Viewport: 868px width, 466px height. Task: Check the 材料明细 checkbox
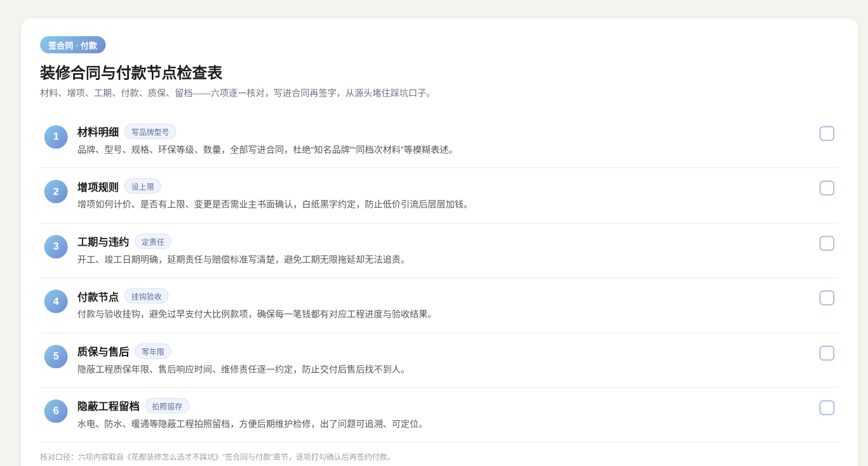tap(827, 133)
